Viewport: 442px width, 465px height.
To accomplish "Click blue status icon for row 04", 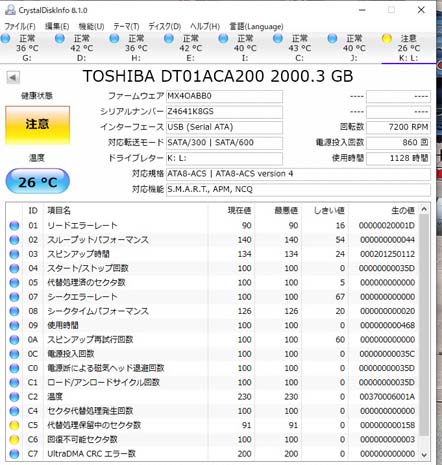I will [x=14, y=268].
